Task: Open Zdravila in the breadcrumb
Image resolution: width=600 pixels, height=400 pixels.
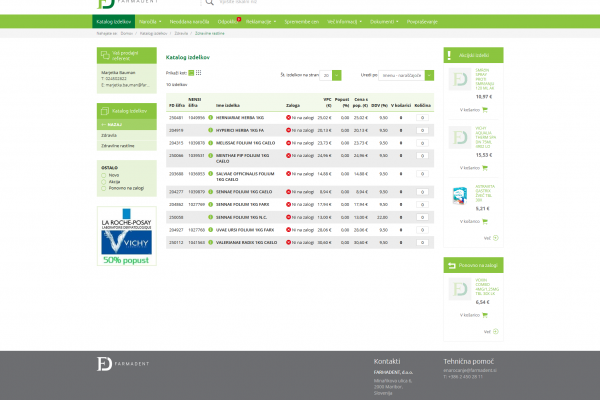Action: click(181, 34)
